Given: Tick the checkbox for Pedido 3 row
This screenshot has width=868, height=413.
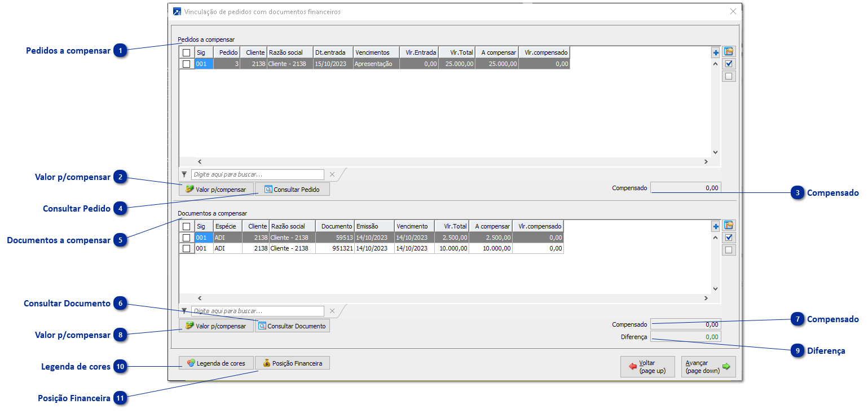Looking at the screenshot, I should (187, 64).
